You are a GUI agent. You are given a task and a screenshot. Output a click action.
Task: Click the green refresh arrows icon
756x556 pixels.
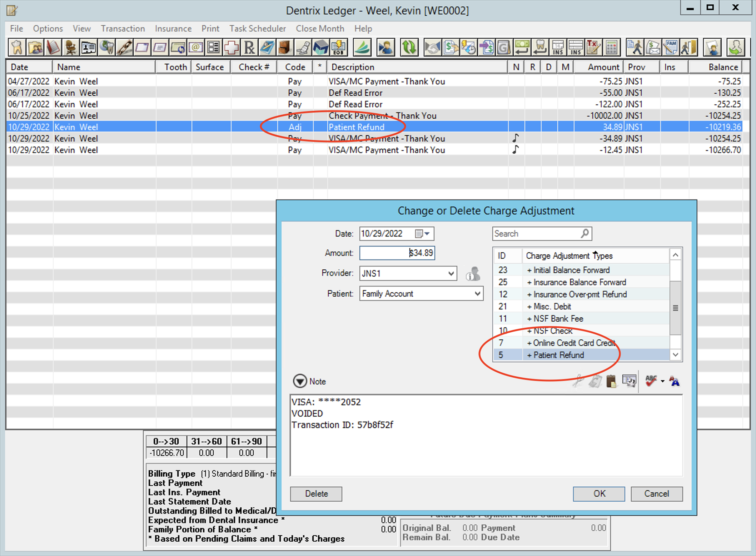click(409, 48)
